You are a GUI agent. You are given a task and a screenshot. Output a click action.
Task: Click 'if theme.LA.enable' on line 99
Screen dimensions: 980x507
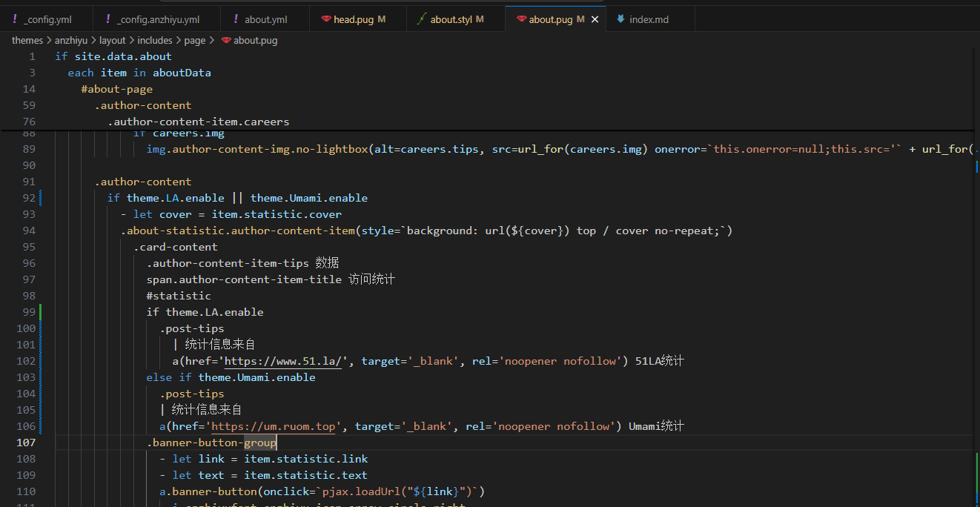(205, 312)
